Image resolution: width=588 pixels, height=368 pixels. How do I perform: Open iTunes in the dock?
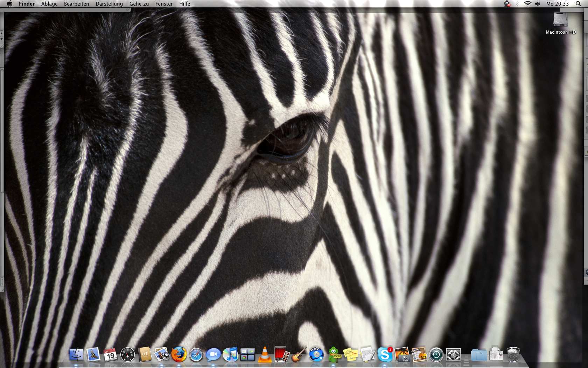[230, 355]
